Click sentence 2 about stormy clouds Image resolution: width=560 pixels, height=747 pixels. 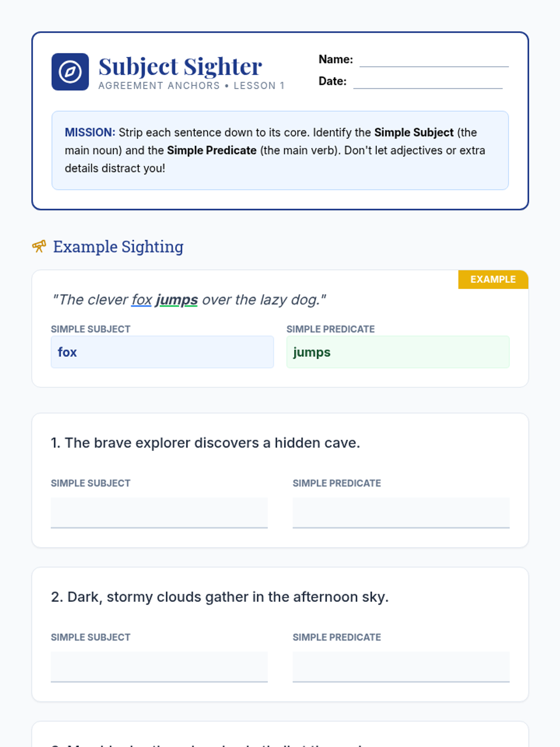pos(220,597)
